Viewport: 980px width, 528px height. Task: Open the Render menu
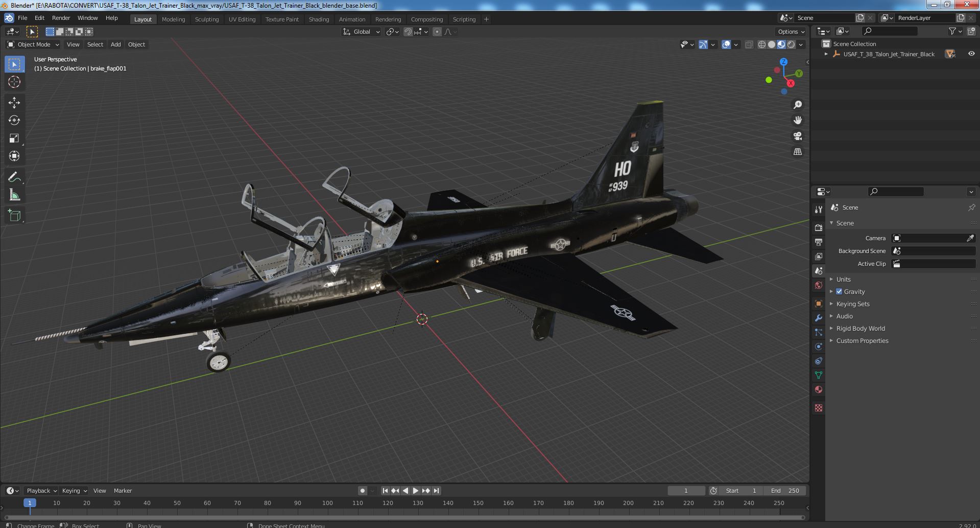click(61, 18)
